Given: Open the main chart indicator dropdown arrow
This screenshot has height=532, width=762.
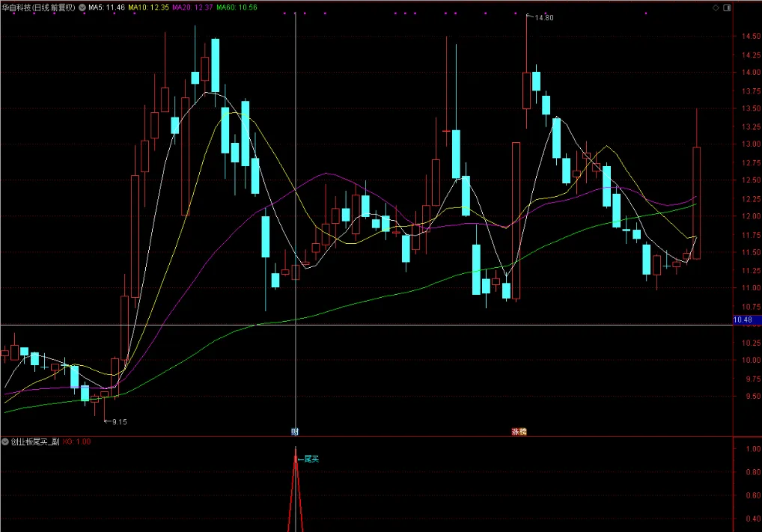Looking at the screenshot, I should coord(82,7).
